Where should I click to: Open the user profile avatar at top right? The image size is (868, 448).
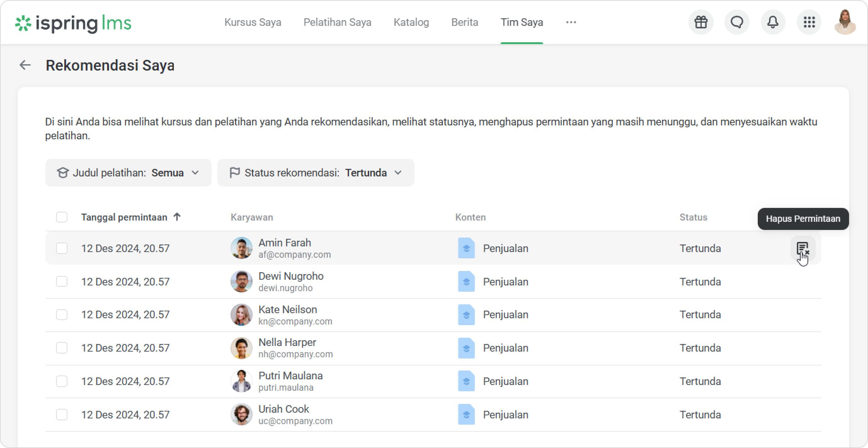point(844,22)
